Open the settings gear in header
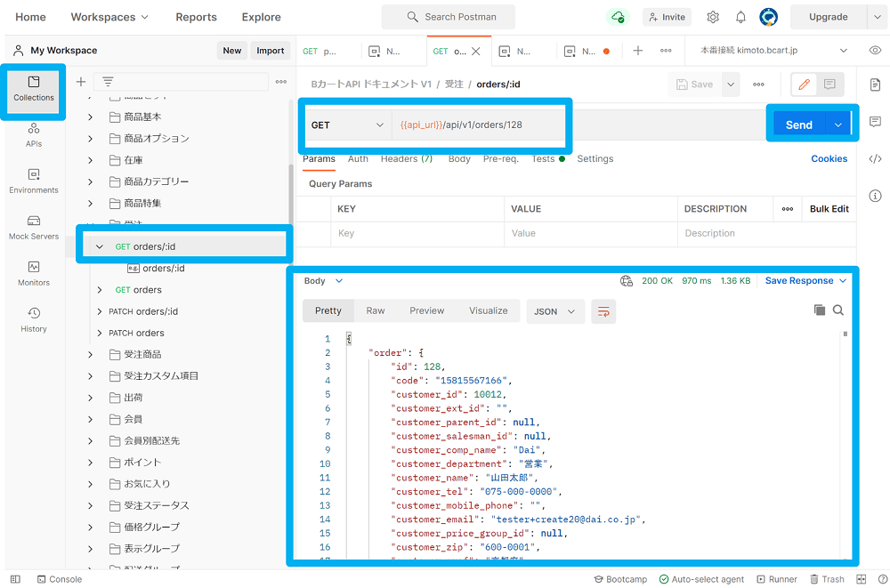Viewport: 890px width, 588px height. pos(713,17)
